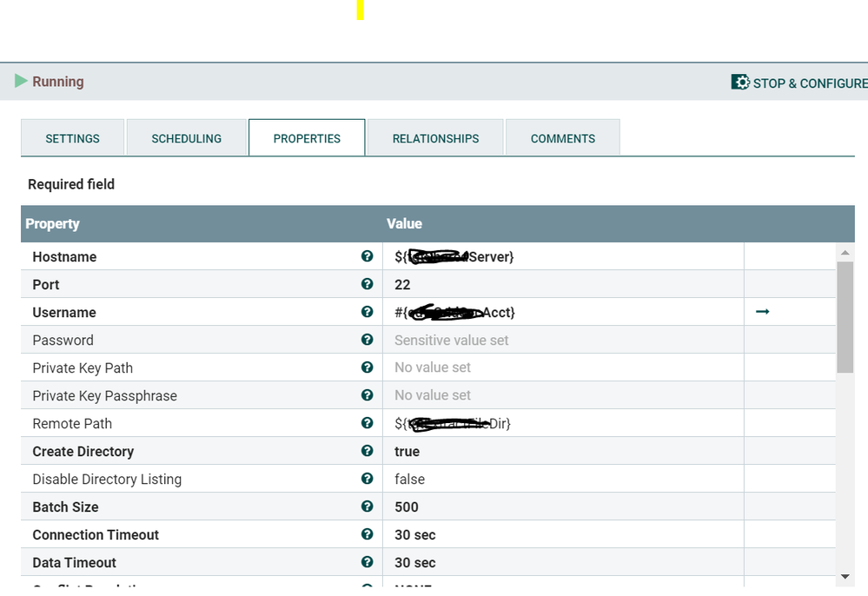Click the scrollbar down arrow
The image size is (868, 596).
pyautogui.click(x=845, y=576)
